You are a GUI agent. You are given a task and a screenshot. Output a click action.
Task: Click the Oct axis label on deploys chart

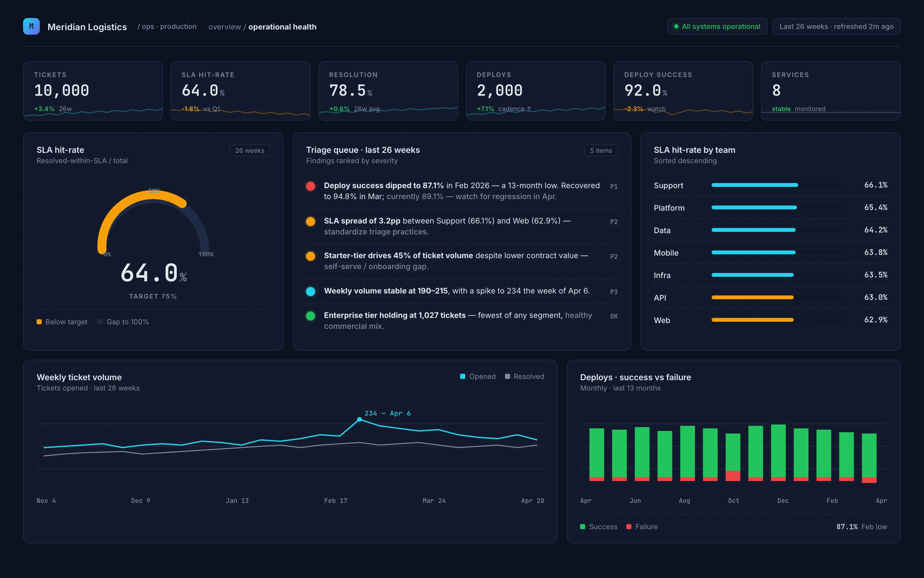point(733,501)
